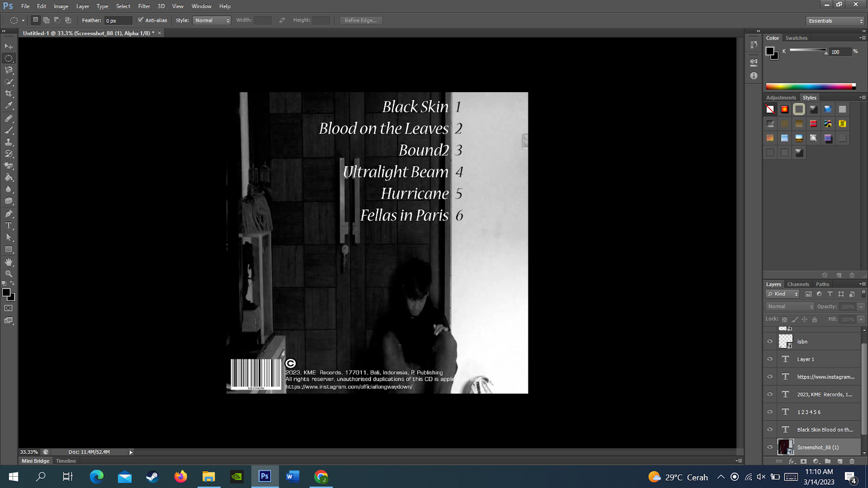
Task: Create a new layer
Action: point(840,461)
